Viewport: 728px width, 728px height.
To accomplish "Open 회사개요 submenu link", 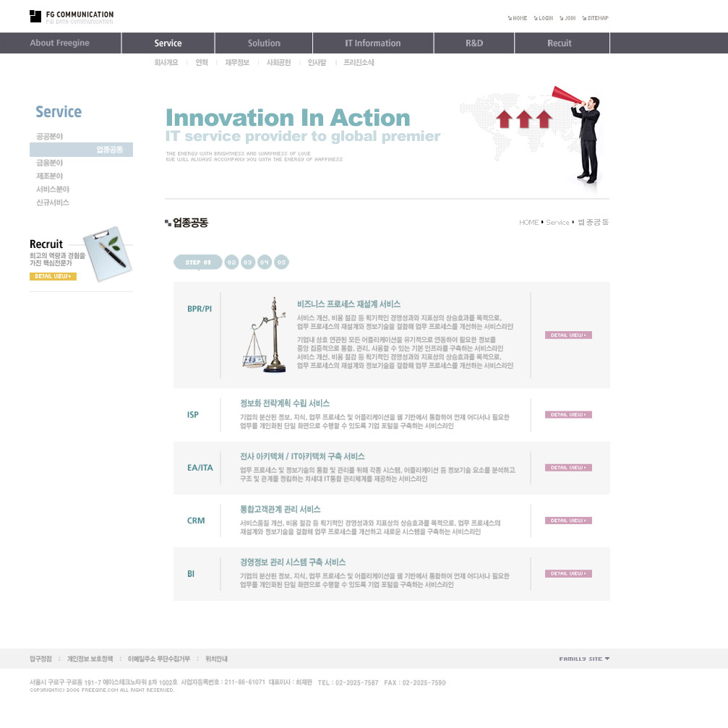I will pyautogui.click(x=166, y=63).
